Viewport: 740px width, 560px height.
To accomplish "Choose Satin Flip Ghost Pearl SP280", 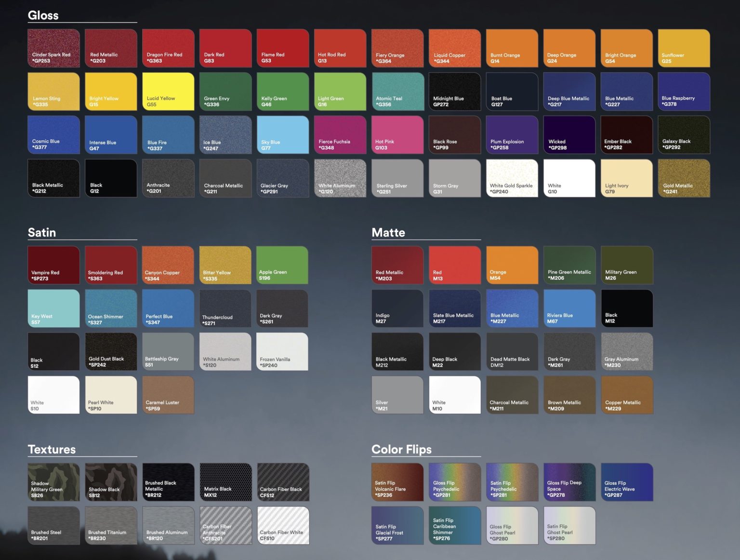I will pyautogui.click(x=569, y=526).
